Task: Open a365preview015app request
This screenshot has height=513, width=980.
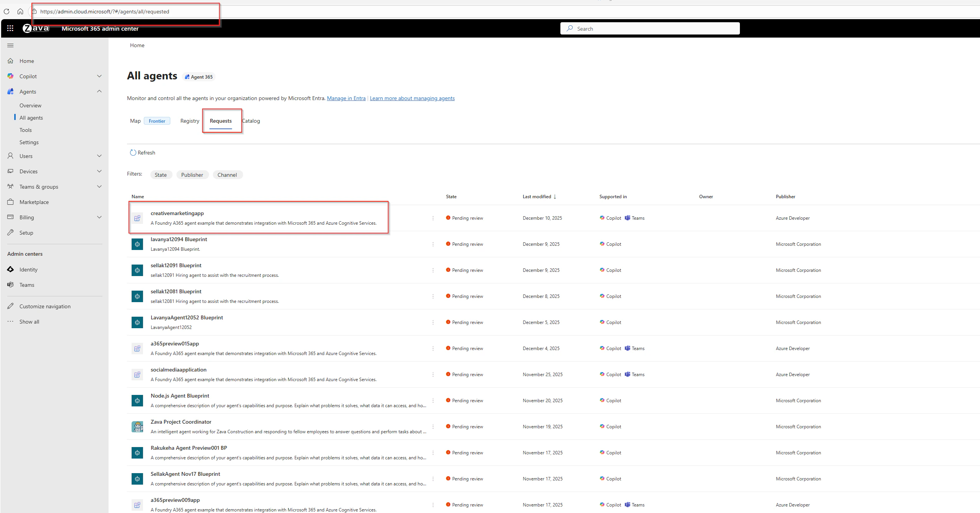Action: (175, 344)
